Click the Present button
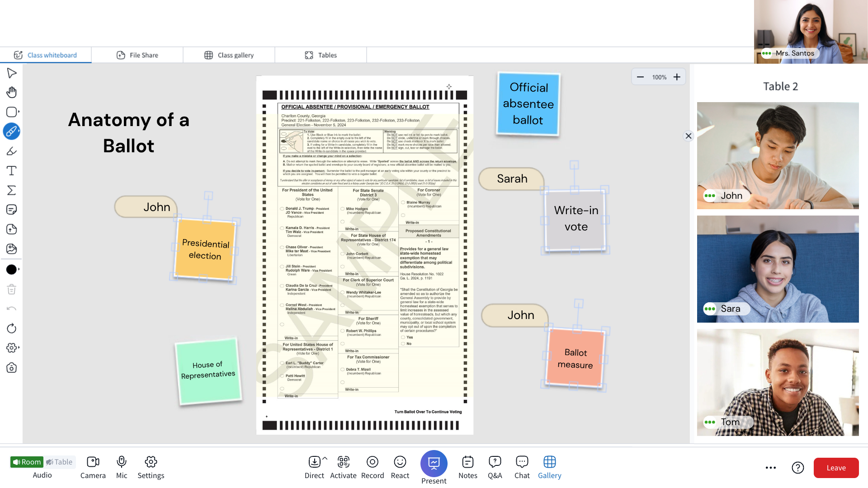This screenshot has width=868, height=488. point(434,468)
